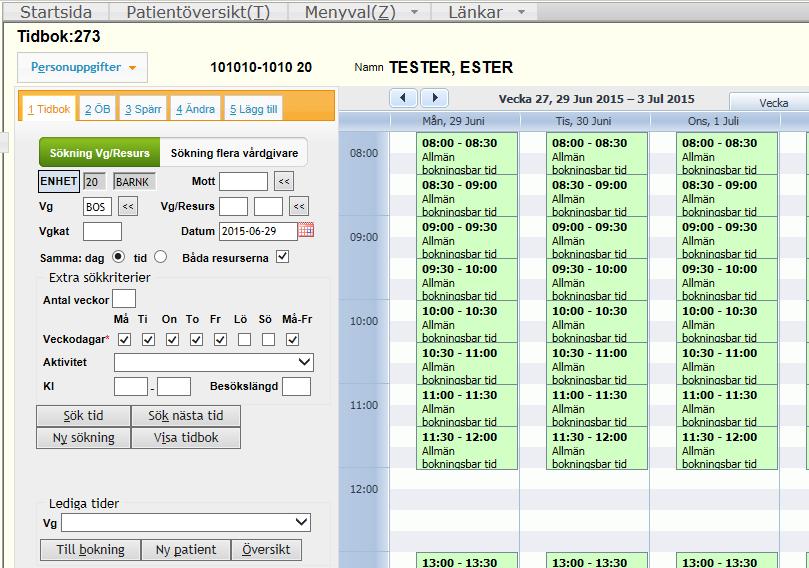Uncheck the On weekday checkbox

(172, 339)
